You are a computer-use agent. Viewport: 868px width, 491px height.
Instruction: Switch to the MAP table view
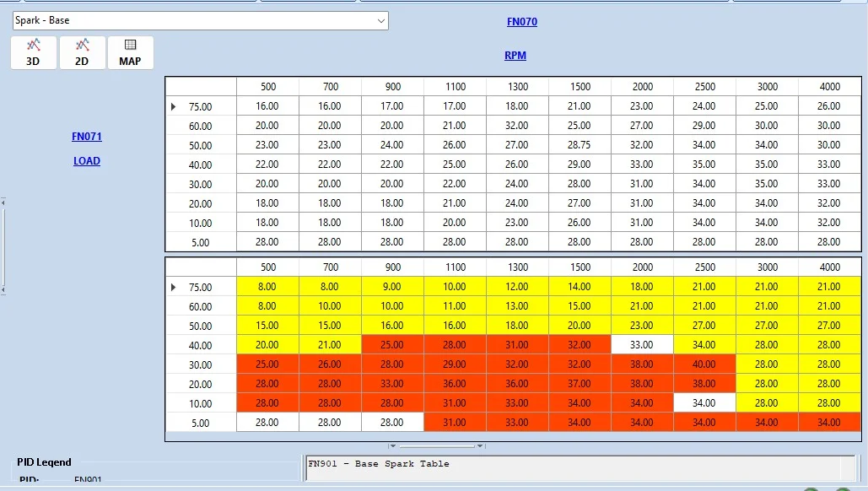tap(130, 52)
